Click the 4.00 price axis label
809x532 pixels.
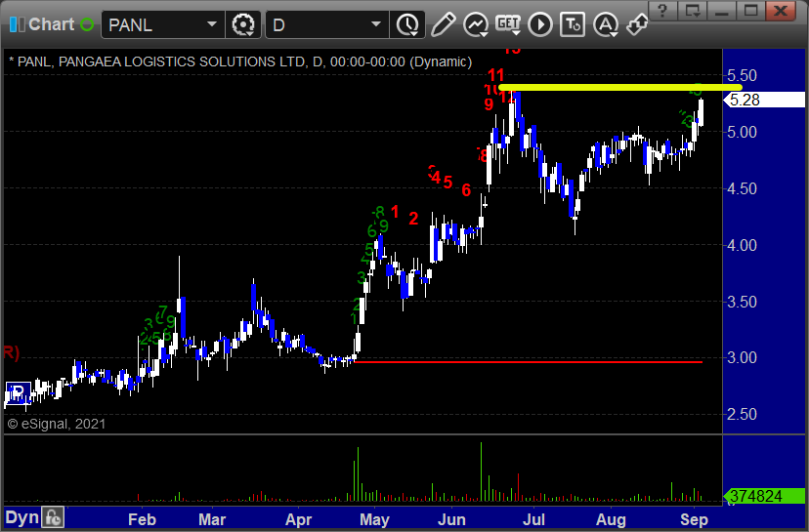(x=742, y=245)
